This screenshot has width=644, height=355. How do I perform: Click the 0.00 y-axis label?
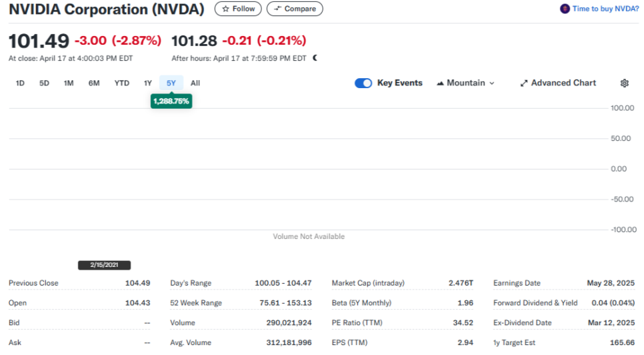click(619, 169)
